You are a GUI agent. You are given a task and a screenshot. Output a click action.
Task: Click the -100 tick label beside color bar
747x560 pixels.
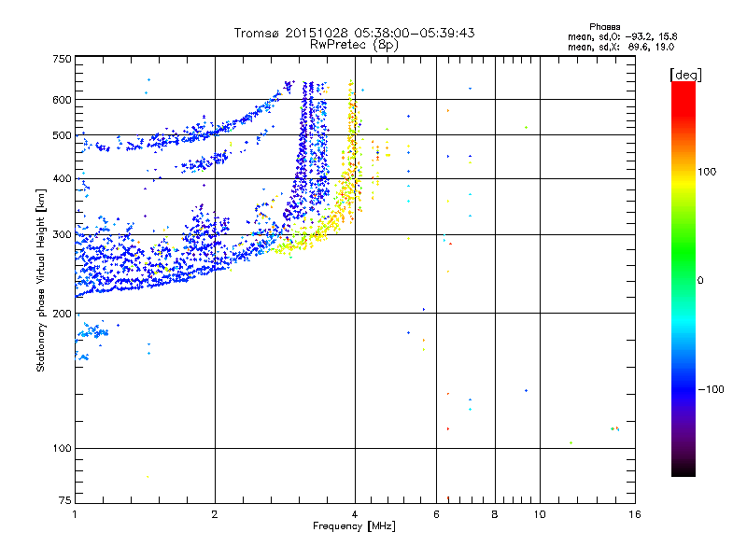click(x=713, y=388)
